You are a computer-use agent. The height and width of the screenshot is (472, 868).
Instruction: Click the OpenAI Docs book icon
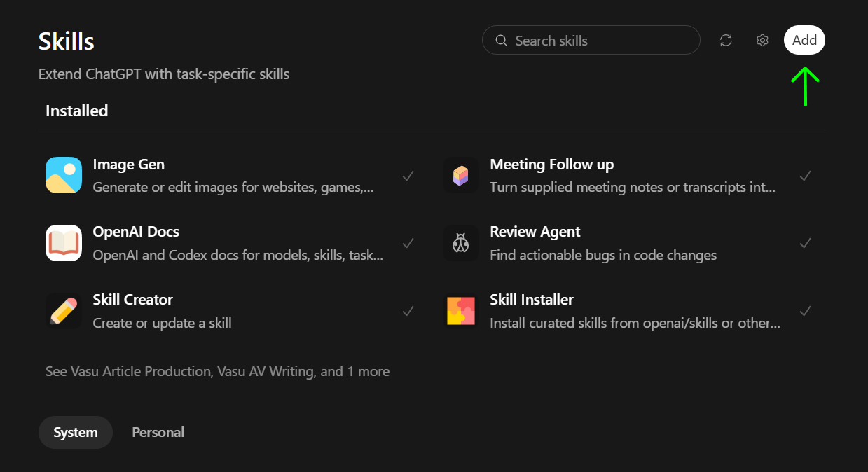click(64, 243)
